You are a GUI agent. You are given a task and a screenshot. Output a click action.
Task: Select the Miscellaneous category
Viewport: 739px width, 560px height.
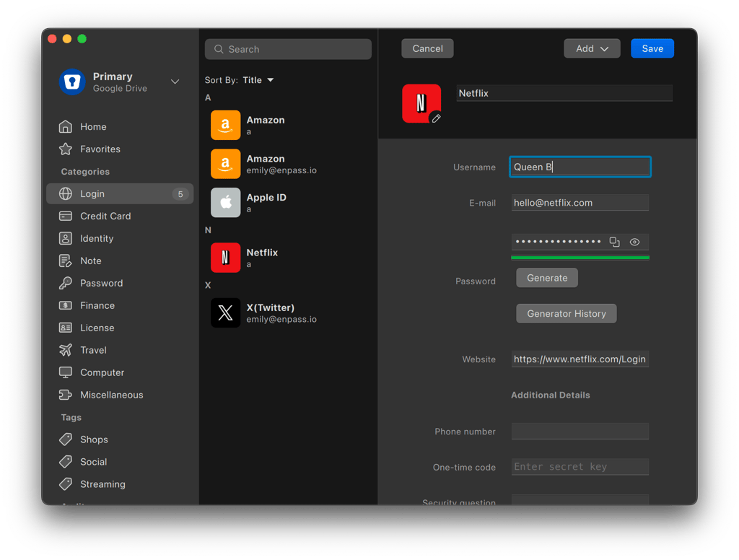[x=120, y=395]
